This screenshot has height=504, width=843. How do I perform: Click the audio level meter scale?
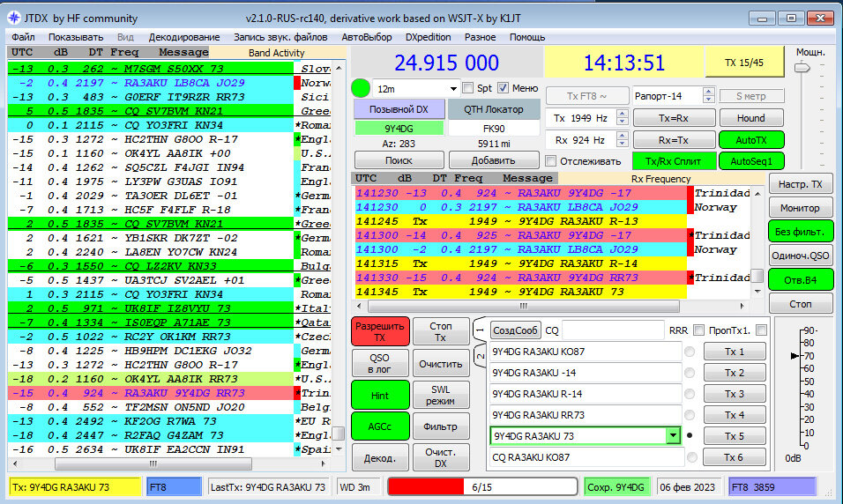point(805,388)
